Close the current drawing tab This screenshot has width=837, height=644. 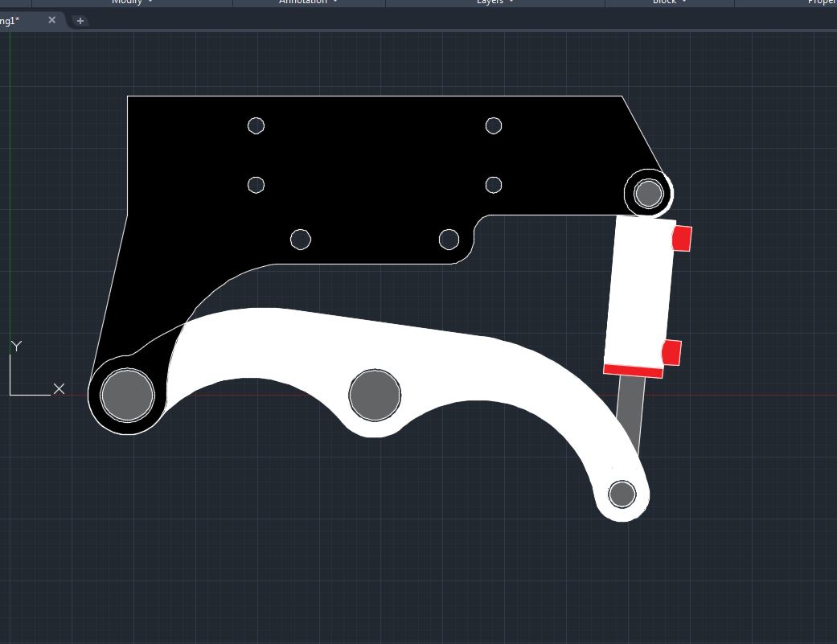(x=51, y=20)
